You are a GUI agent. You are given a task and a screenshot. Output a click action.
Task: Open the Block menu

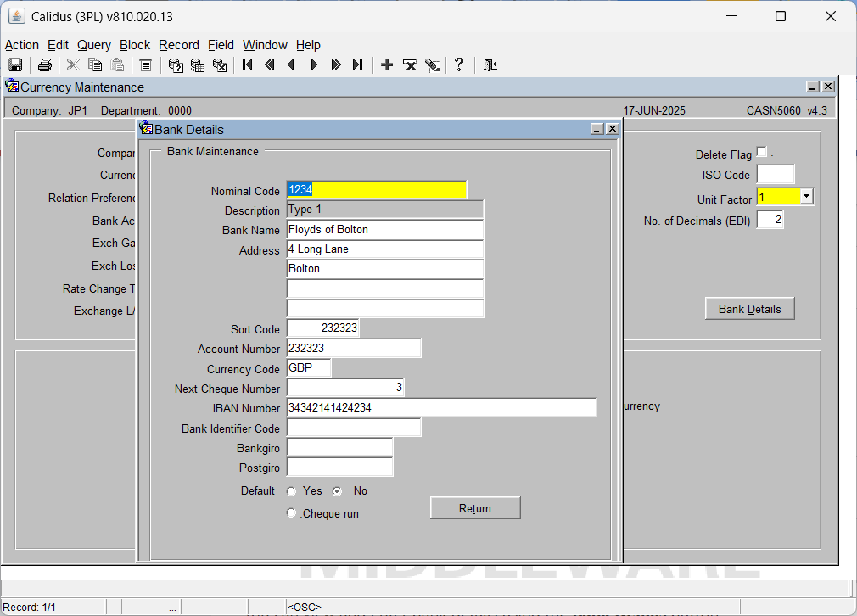(135, 45)
